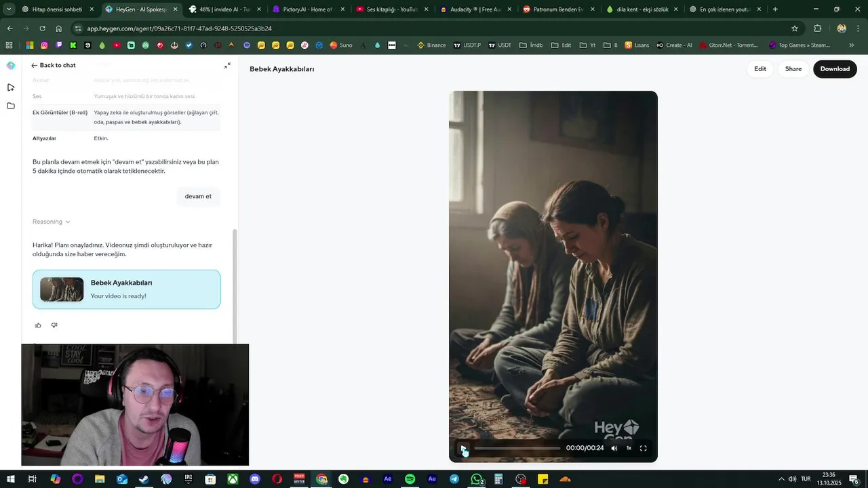Switch to the Pictory.AI tab

click(308, 9)
